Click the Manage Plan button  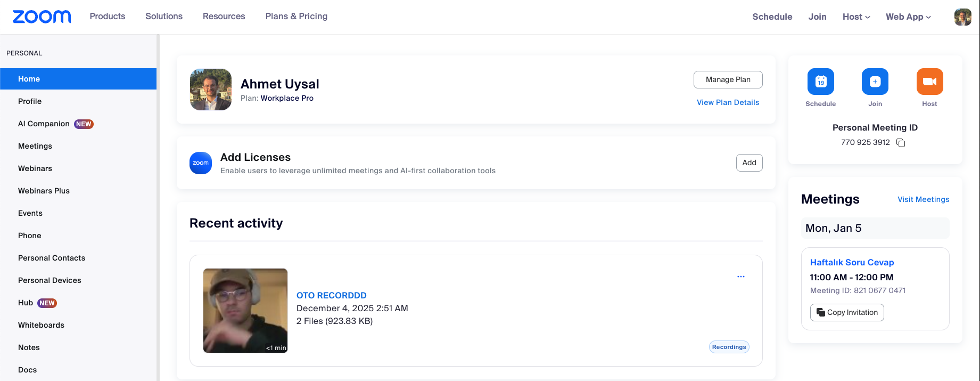[x=728, y=79]
